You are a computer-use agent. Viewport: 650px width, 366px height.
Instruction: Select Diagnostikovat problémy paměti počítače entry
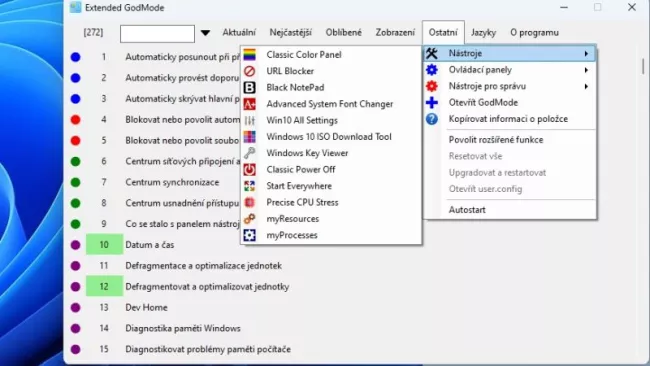tap(208, 349)
